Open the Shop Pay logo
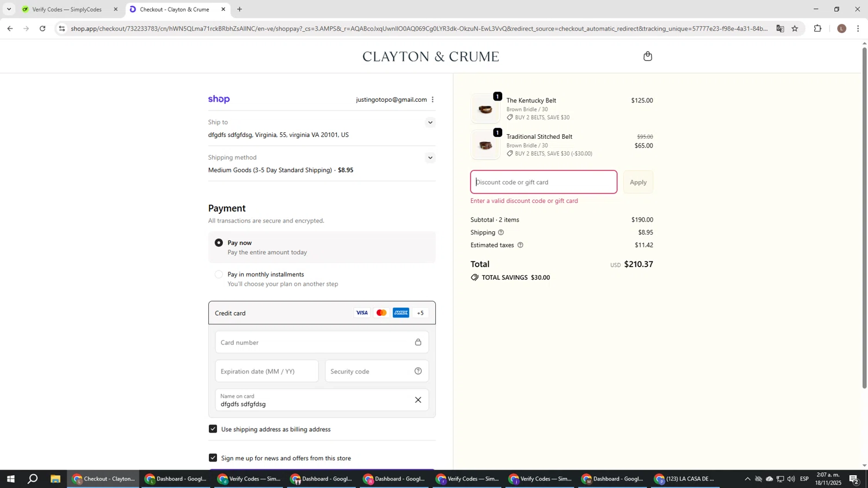Image resolution: width=868 pixels, height=488 pixels. tap(219, 99)
